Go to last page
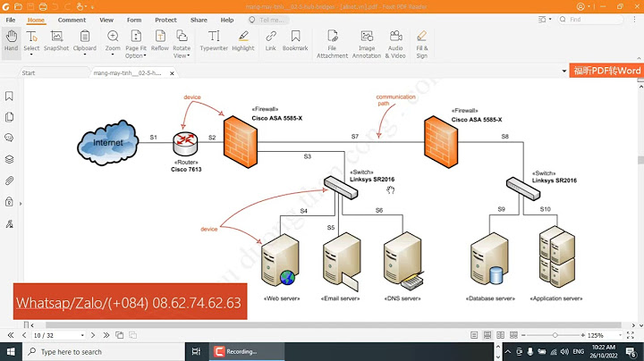The width and height of the screenshot is (644, 361). tap(106, 335)
